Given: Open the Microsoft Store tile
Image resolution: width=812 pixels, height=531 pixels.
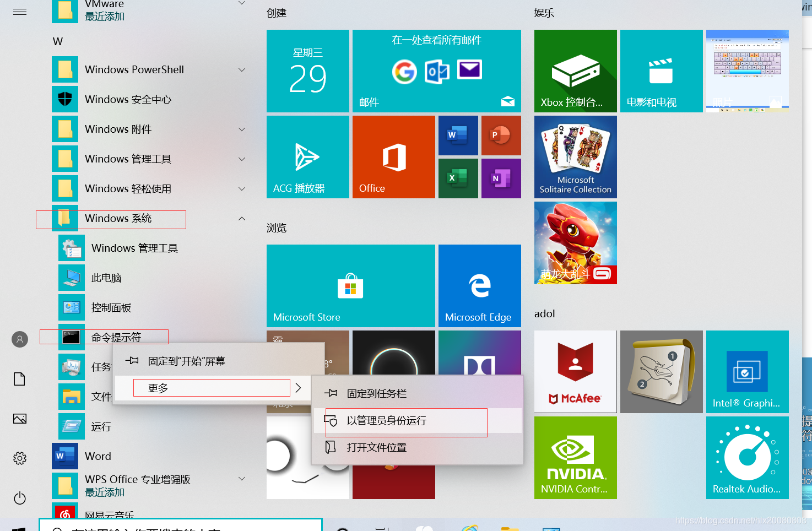Looking at the screenshot, I should [x=350, y=286].
